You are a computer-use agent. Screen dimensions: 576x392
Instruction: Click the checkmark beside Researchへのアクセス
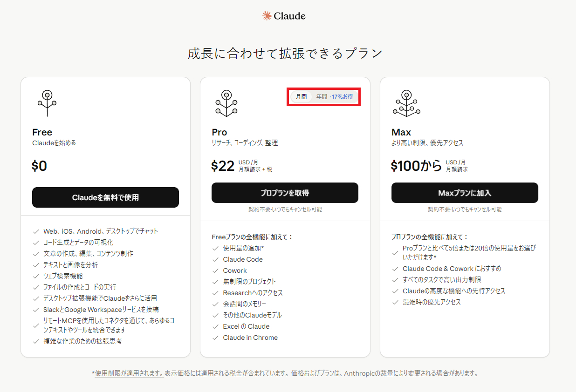coord(215,293)
